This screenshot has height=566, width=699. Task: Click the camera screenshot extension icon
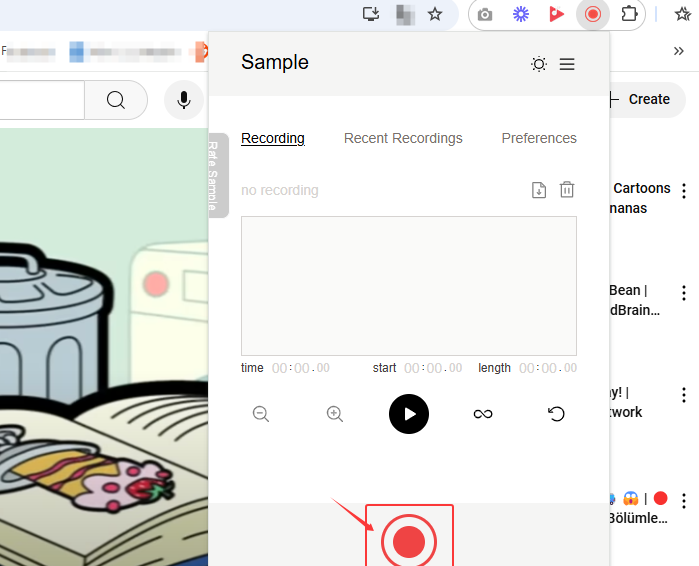point(485,15)
